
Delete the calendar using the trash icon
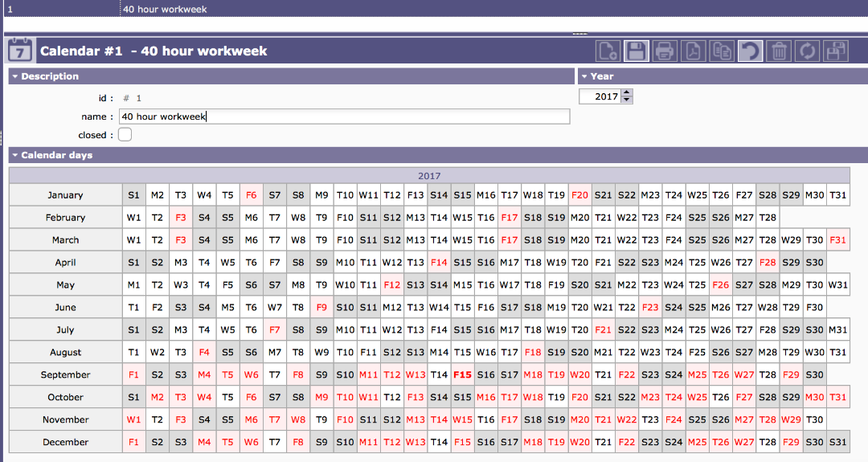tap(778, 51)
